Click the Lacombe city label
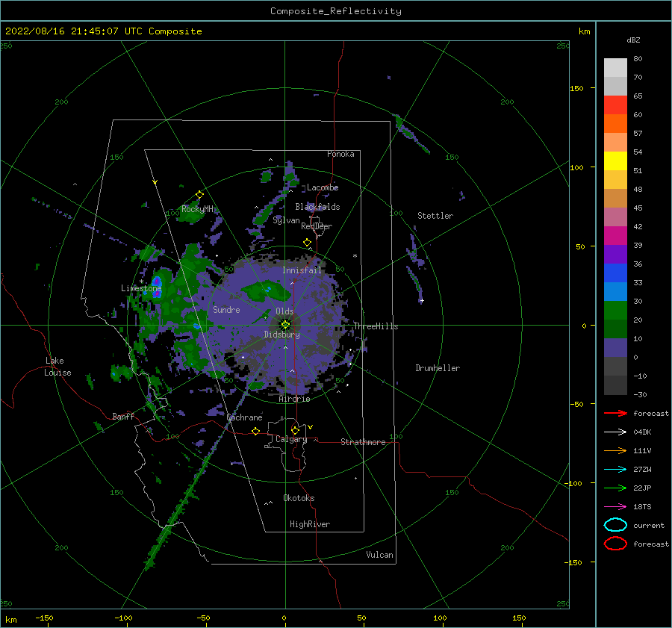The width and height of the screenshot is (672, 628). (323, 187)
